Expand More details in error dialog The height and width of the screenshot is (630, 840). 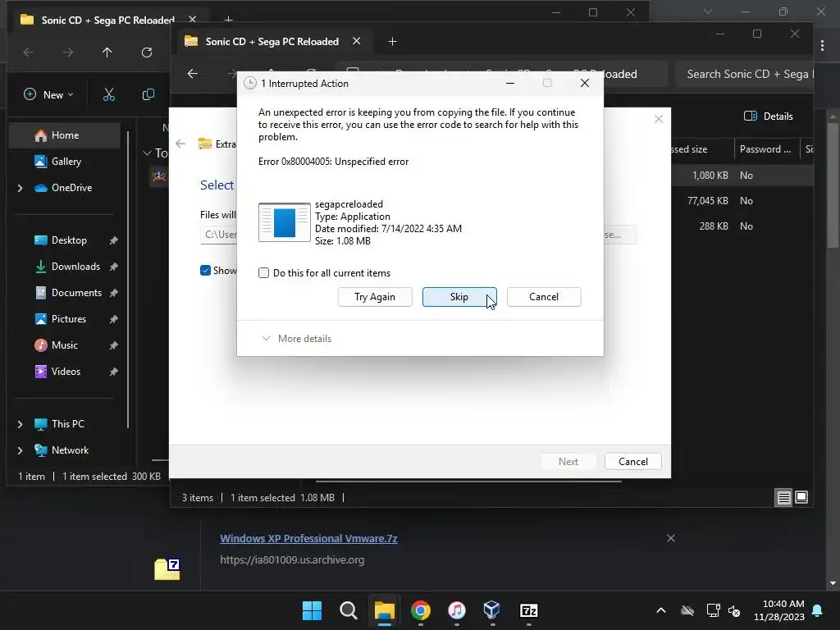coord(297,339)
